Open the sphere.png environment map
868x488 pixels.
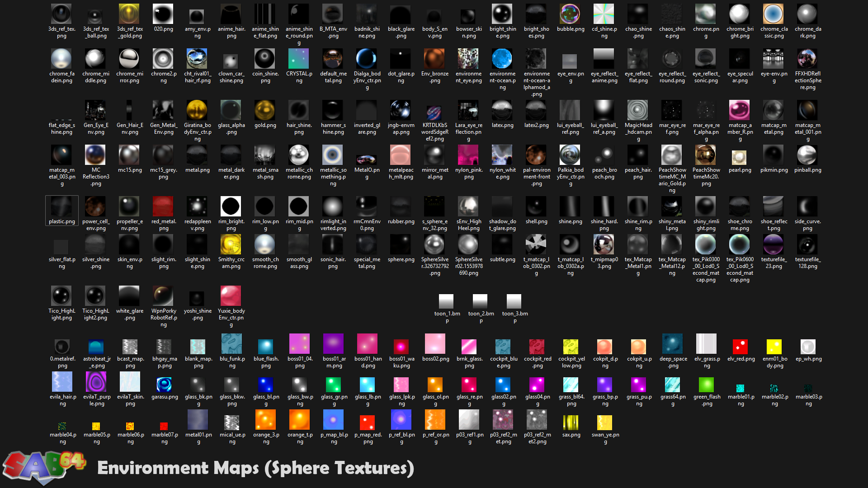coord(401,245)
